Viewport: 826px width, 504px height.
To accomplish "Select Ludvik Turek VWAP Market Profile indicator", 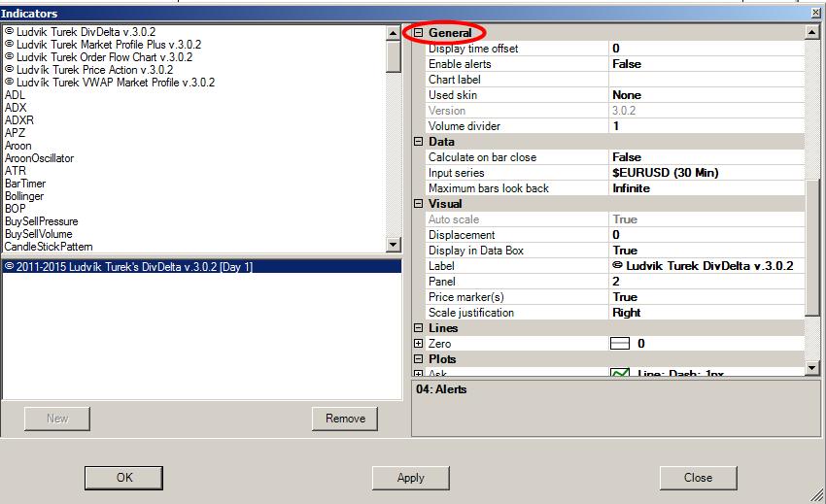I will click(x=110, y=83).
